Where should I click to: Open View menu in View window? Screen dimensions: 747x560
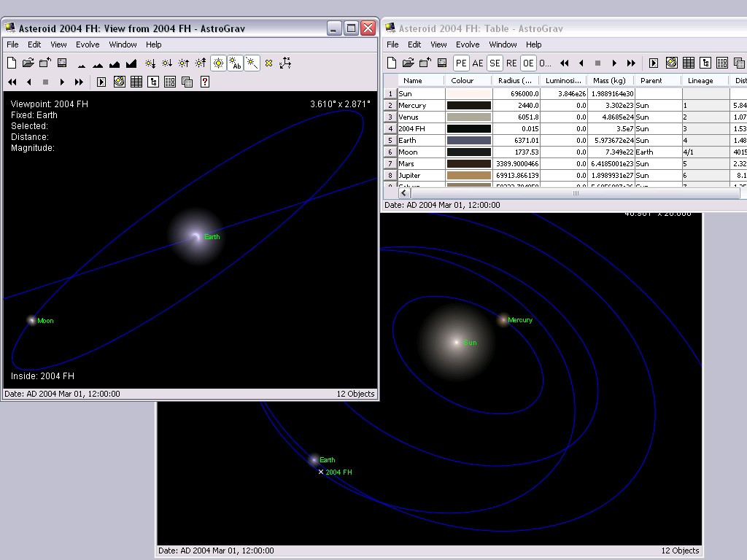tap(58, 44)
